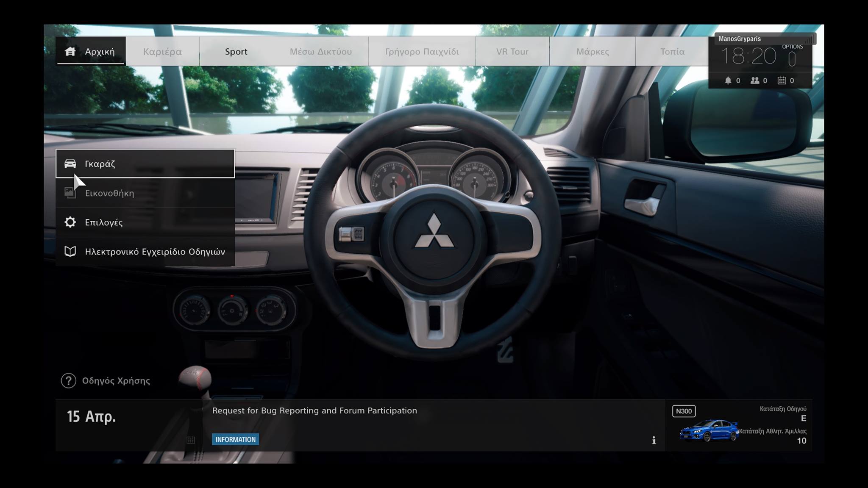Click the picture icon beside Εικονοθήκη
868x488 pixels.
(x=70, y=193)
